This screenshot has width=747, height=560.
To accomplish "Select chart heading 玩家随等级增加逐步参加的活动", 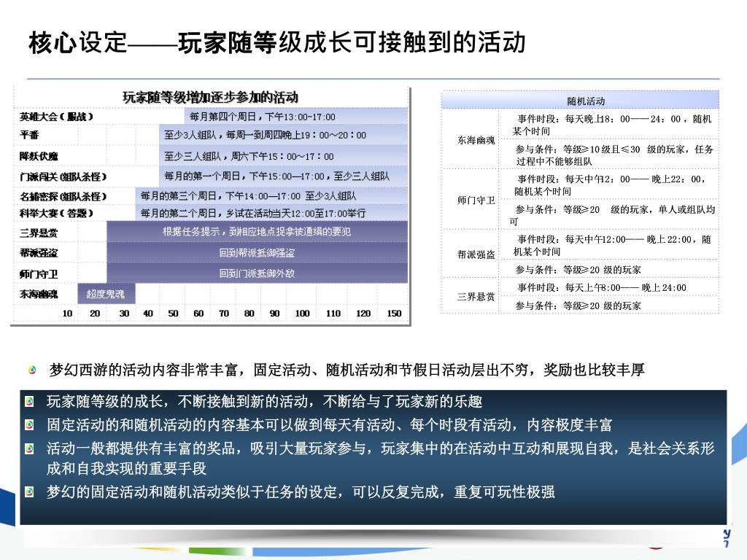I will pos(210,98).
